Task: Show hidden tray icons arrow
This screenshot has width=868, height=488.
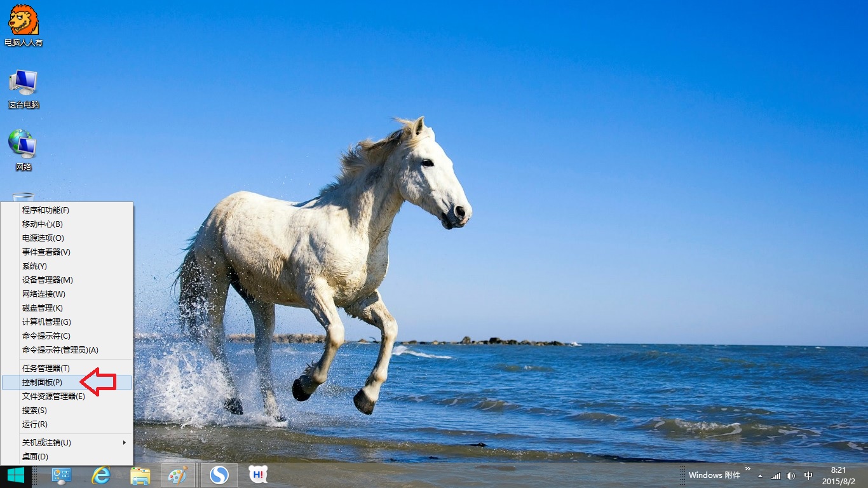Action: 760,475
